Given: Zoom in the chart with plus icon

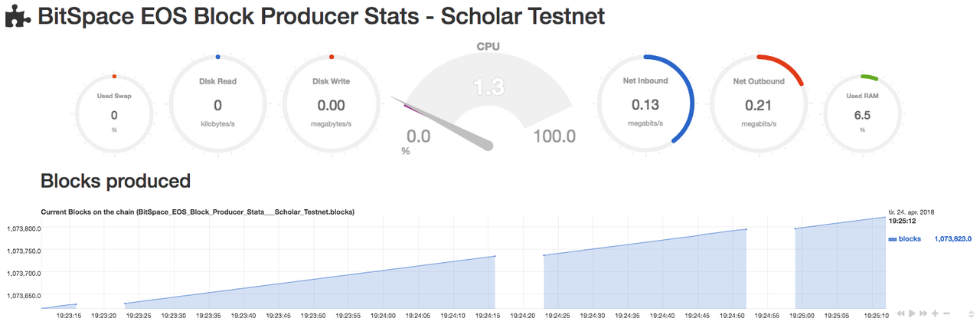Looking at the screenshot, I should tap(935, 314).
